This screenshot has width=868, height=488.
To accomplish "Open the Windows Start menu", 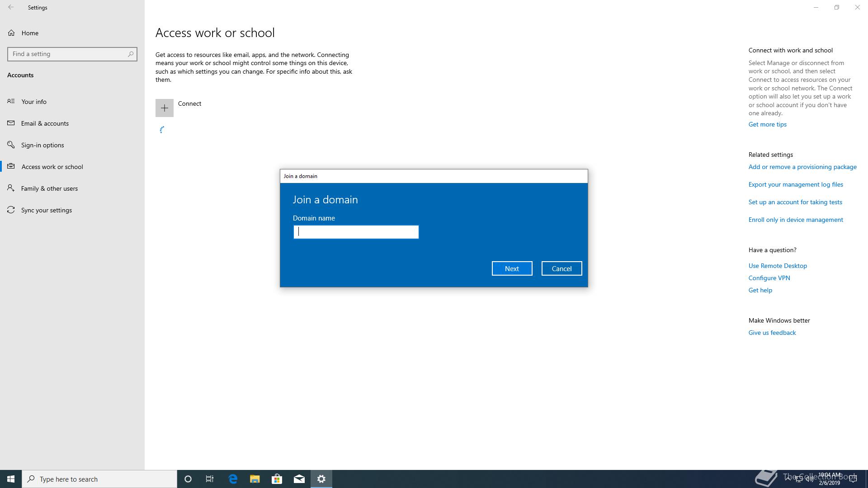I will [11, 479].
